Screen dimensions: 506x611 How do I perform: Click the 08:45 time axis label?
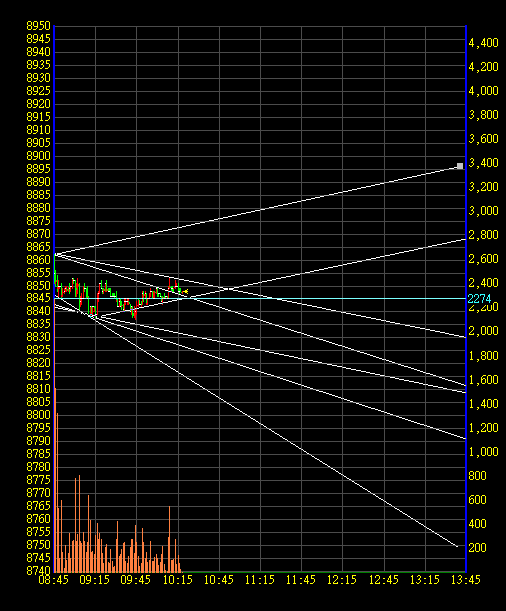click(54, 580)
